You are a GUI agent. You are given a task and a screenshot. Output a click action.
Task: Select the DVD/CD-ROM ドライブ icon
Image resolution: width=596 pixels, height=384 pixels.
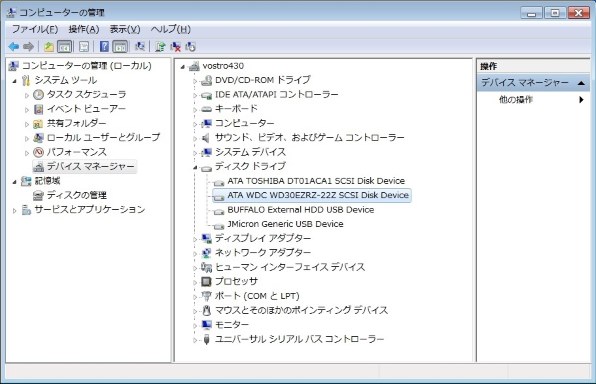[206, 80]
